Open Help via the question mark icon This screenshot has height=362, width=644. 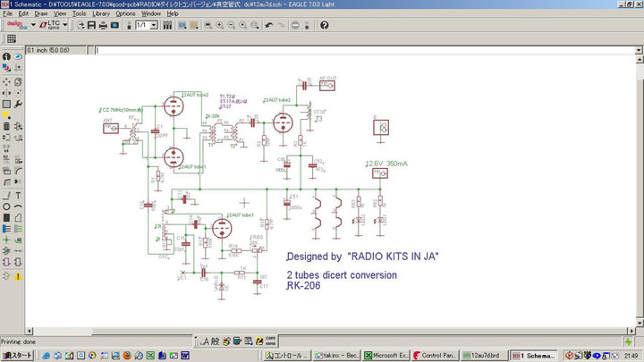click(324, 25)
